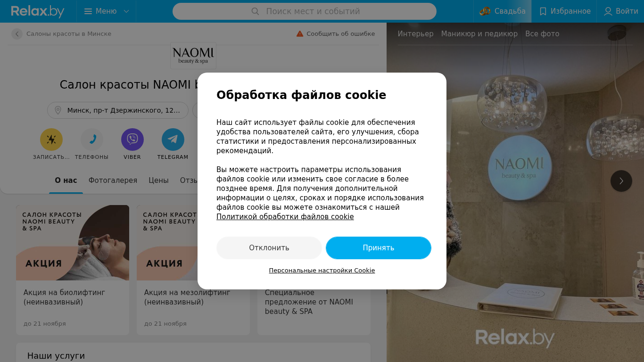Contact salon via Telegram icon

[x=173, y=140]
